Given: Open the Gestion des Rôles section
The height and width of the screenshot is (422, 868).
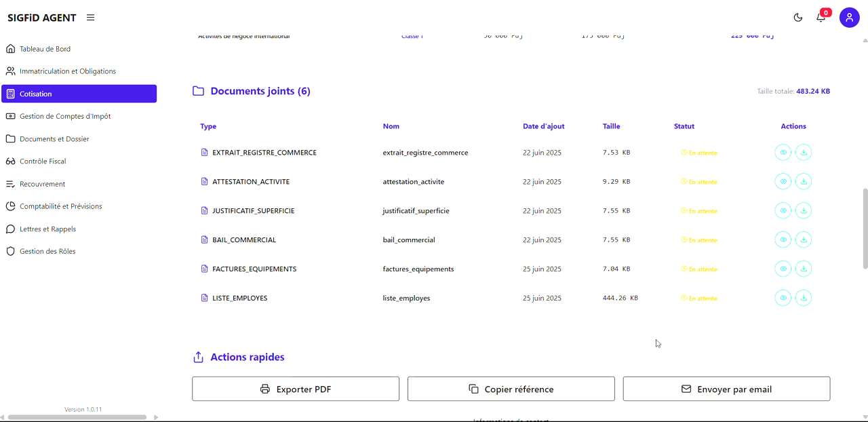Looking at the screenshot, I should tap(48, 251).
